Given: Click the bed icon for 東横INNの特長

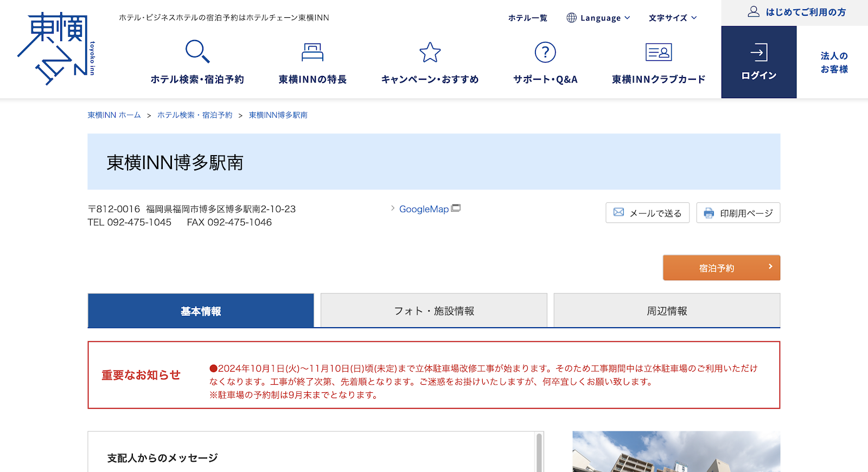Looking at the screenshot, I should click(312, 52).
